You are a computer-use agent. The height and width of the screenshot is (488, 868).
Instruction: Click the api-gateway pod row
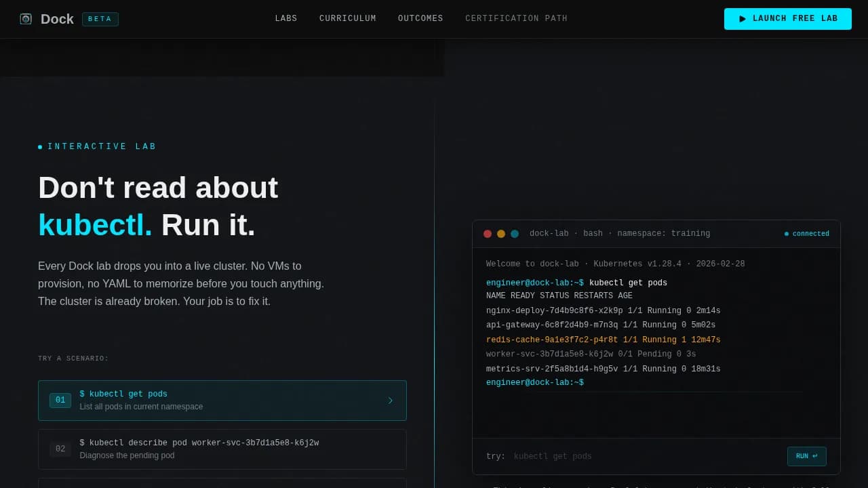pos(601,325)
